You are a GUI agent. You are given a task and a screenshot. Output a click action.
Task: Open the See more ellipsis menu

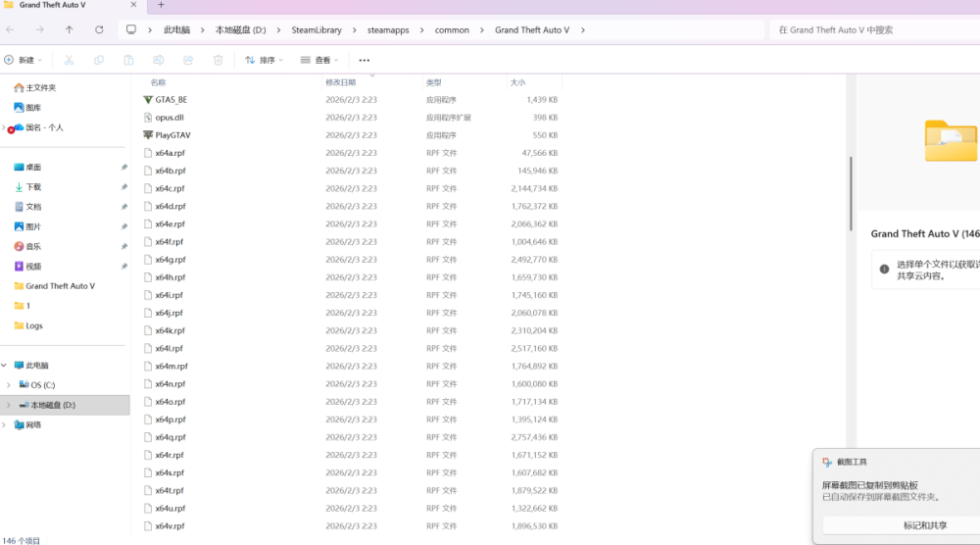click(365, 60)
